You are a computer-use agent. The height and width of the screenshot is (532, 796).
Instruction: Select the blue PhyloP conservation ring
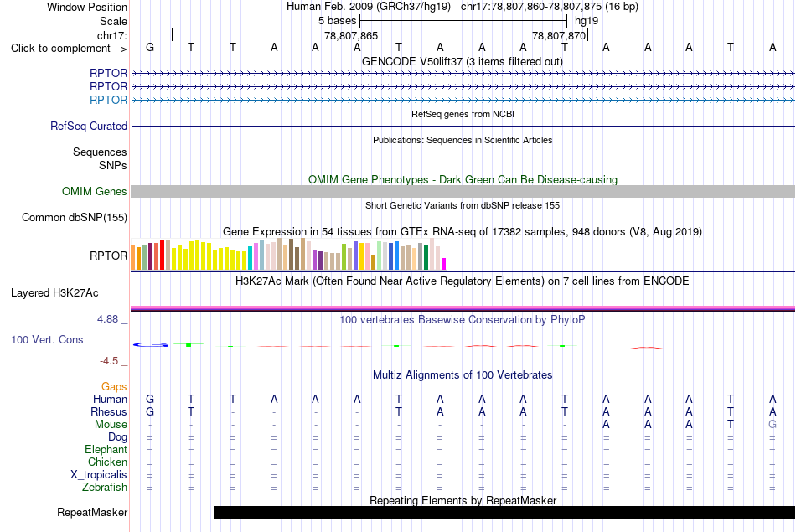pos(150,344)
